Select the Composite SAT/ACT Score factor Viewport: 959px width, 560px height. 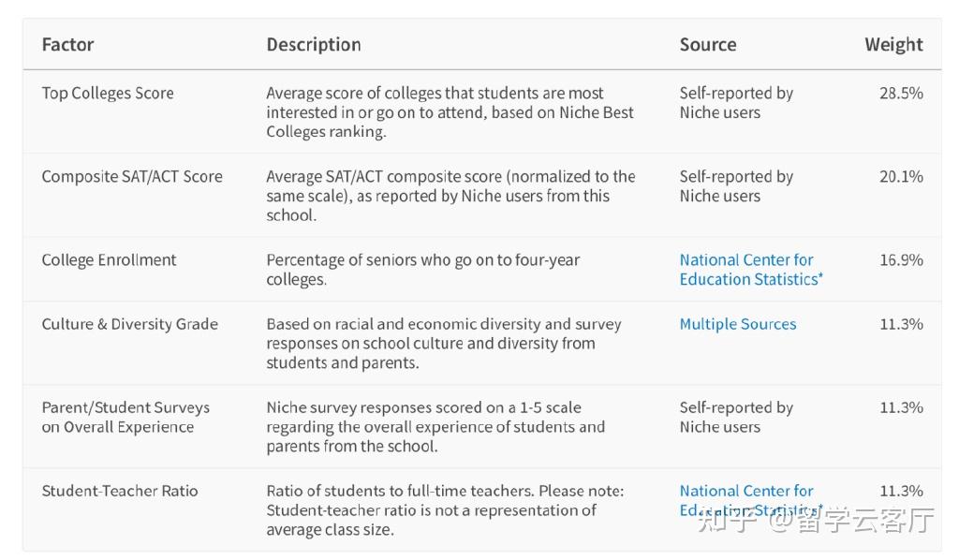pyautogui.click(x=132, y=176)
